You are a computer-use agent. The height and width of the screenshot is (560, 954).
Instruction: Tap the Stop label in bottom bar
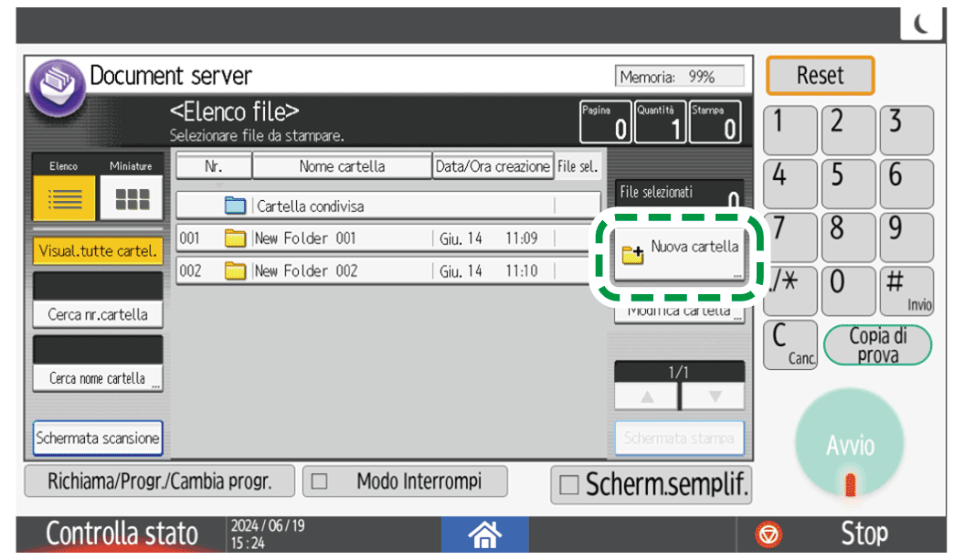coord(864,534)
